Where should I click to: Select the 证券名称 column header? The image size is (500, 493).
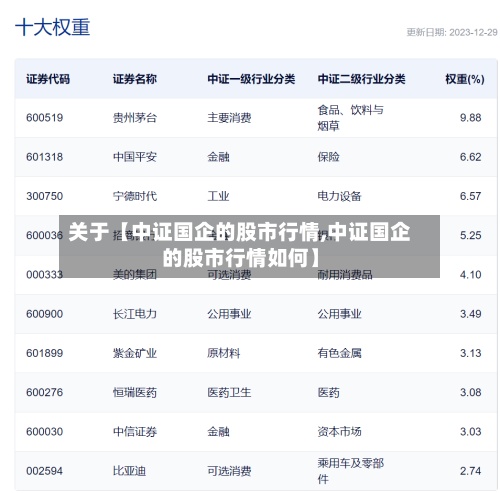pyautogui.click(x=135, y=79)
